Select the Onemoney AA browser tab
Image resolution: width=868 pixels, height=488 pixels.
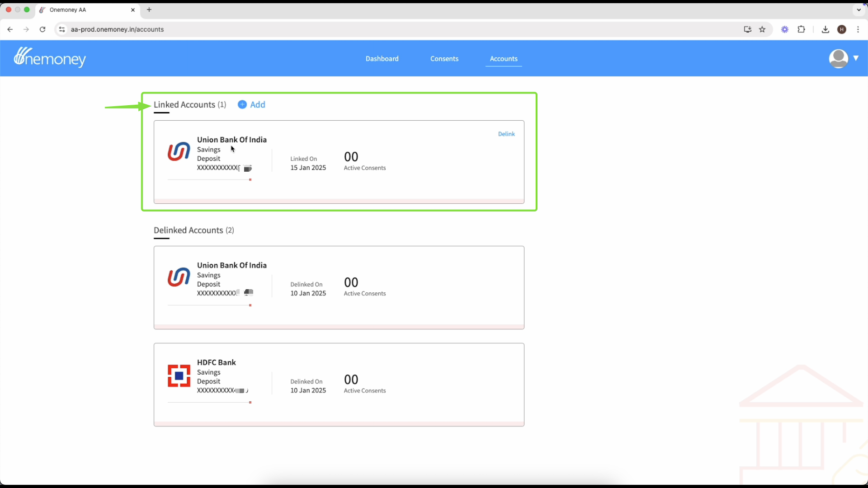pyautogui.click(x=88, y=10)
